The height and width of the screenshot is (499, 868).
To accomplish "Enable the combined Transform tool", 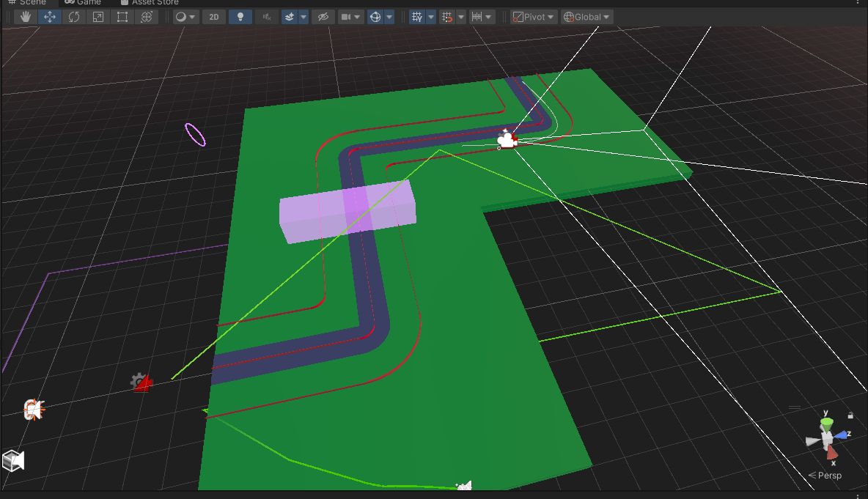I will coord(146,16).
